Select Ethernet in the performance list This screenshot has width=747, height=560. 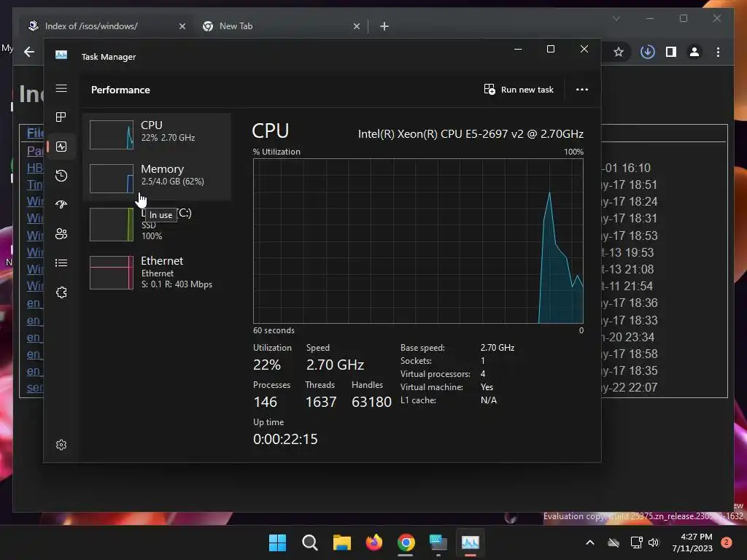click(x=158, y=273)
